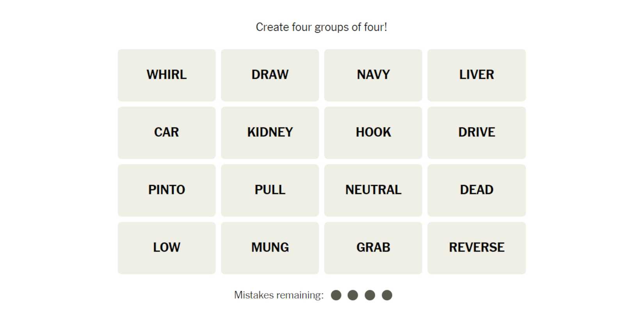Choose the PINTO tile
Screen dimensions: 644x322
click(166, 190)
